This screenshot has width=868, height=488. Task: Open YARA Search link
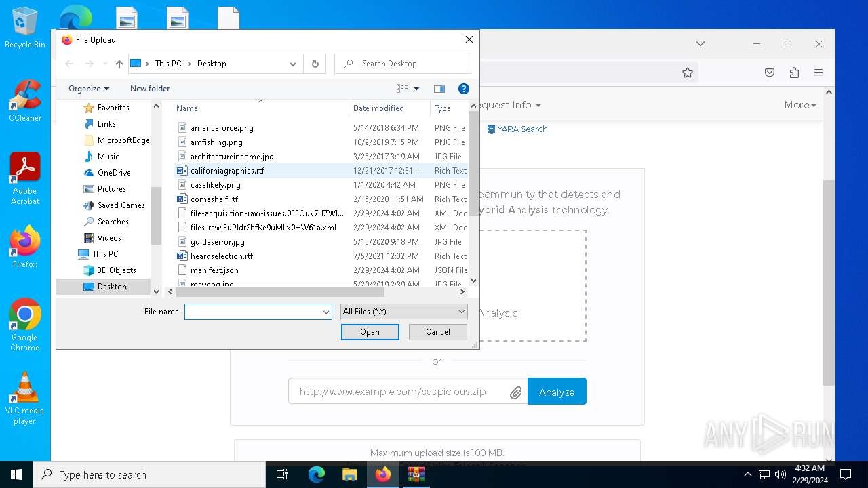click(x=517, y=129)
